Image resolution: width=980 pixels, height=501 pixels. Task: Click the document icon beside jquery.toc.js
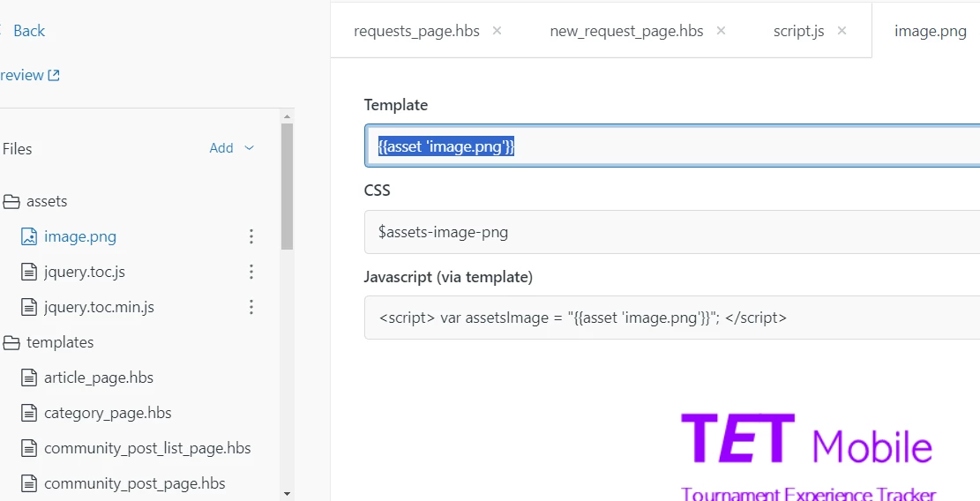[x=29, y=272]
